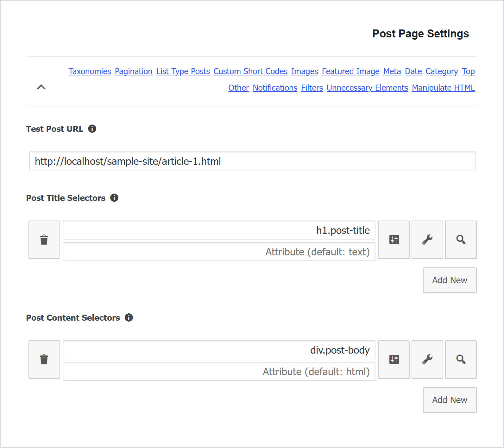Test Post Content selector with magnifier icon
The image size is (504, 448).
click(461, 359)
